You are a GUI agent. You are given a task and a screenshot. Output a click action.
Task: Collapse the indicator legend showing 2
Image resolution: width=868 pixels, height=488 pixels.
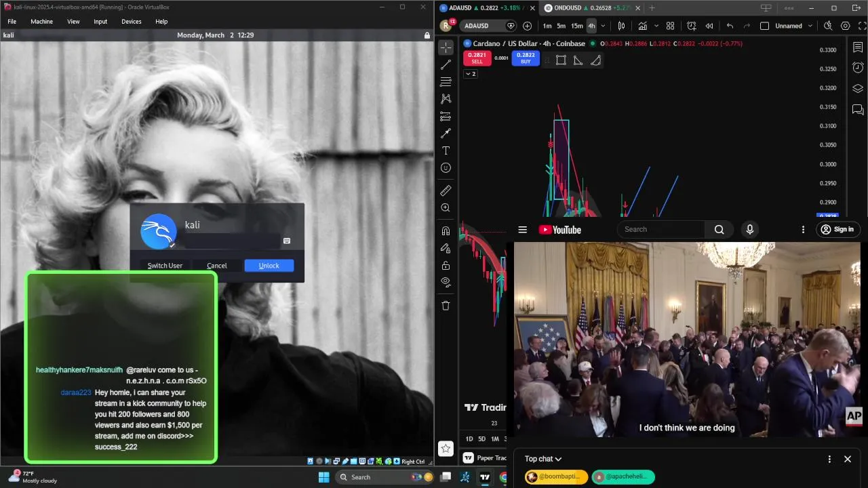pos(471,74)
